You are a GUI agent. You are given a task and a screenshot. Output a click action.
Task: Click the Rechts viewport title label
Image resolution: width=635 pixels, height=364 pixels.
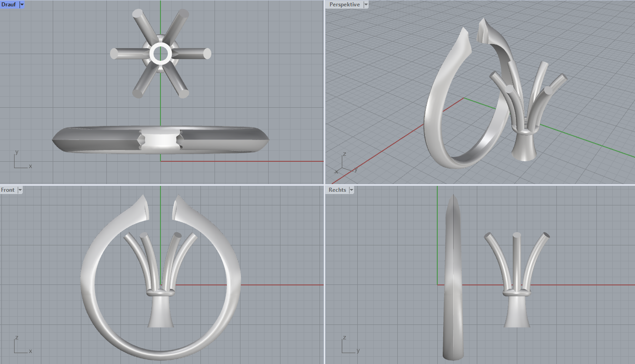[x=337, y=190]
